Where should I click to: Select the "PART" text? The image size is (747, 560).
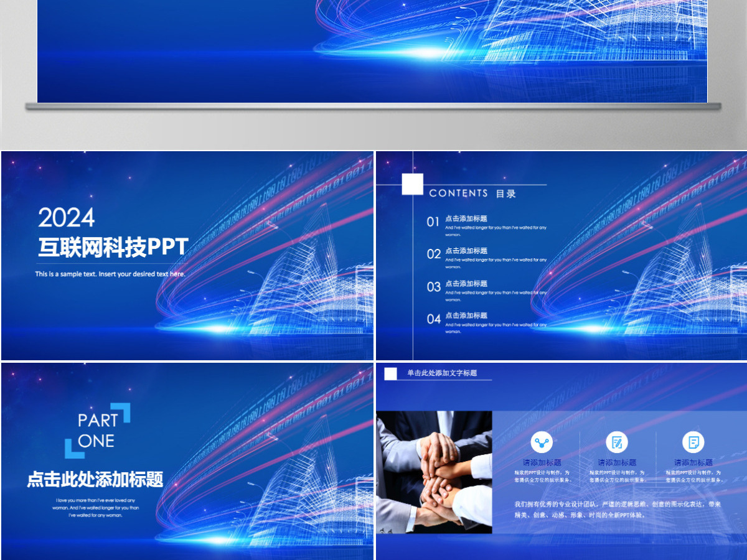98,421
